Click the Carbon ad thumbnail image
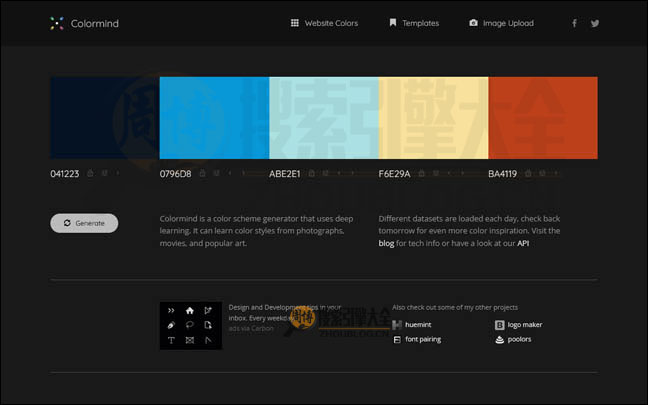 tap(191, 326)
